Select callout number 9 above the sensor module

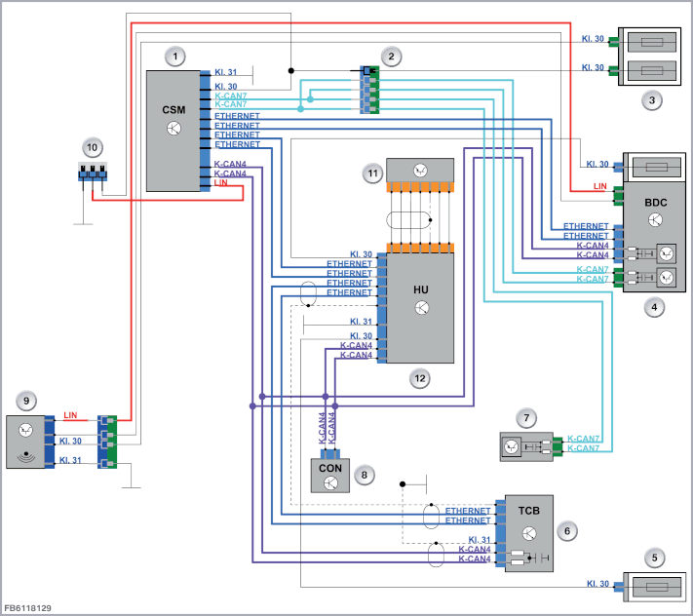point(26,401)
